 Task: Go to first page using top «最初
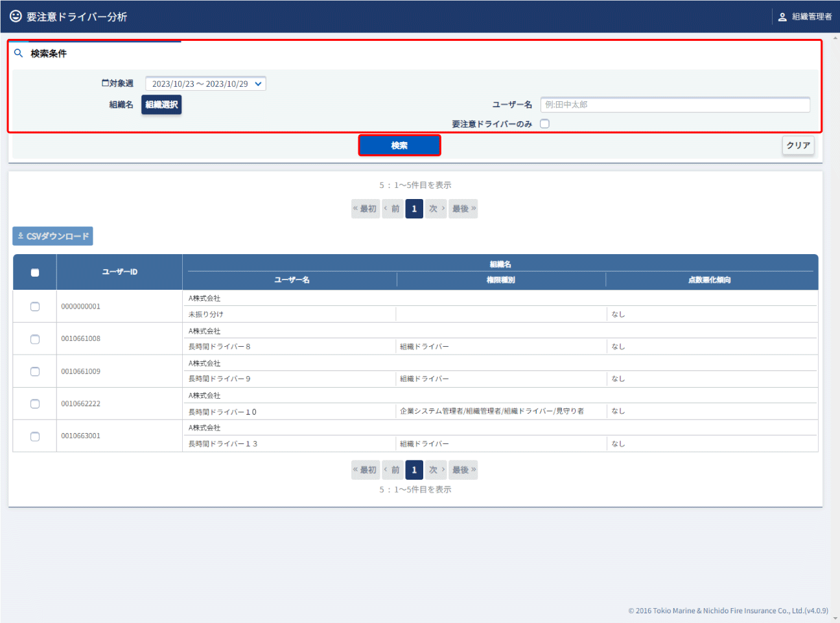point(365,209)
